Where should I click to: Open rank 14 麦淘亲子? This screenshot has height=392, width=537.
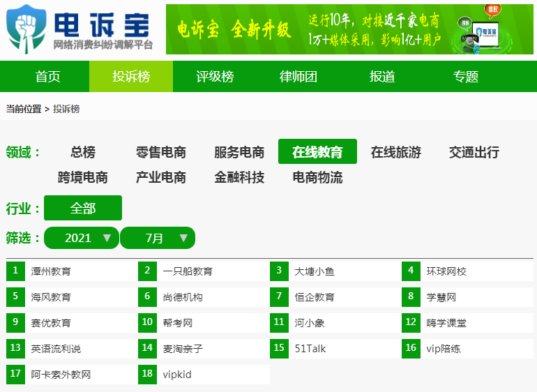point(204,349)
